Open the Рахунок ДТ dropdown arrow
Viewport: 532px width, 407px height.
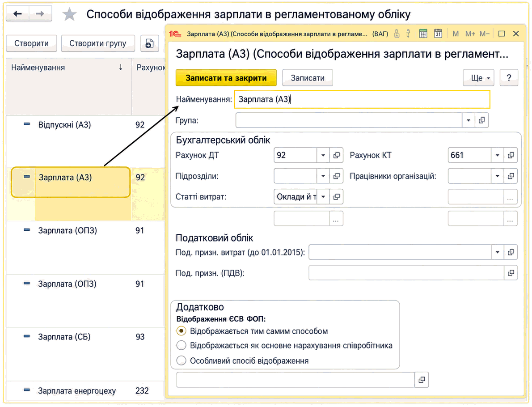coord(323,155)
